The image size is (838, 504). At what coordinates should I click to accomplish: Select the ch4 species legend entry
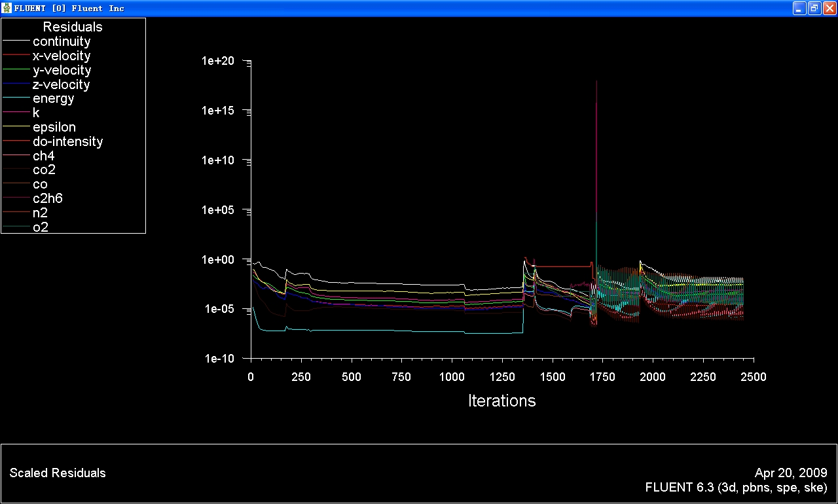pos(43,156)
